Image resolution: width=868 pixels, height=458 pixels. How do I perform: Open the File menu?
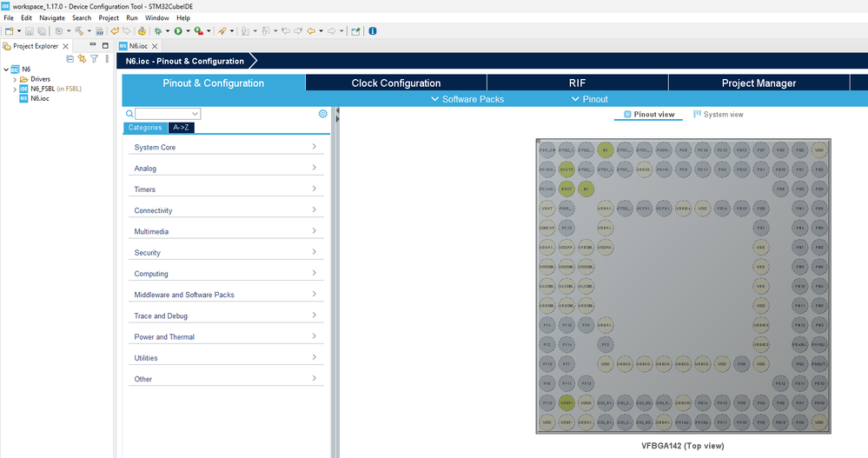(x=9, y=17)
